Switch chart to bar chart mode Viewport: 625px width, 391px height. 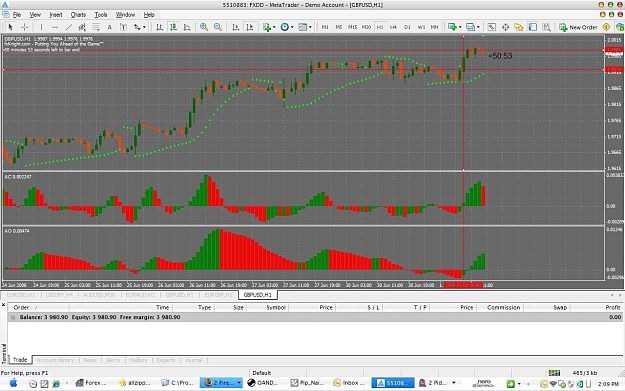(159, 27)
